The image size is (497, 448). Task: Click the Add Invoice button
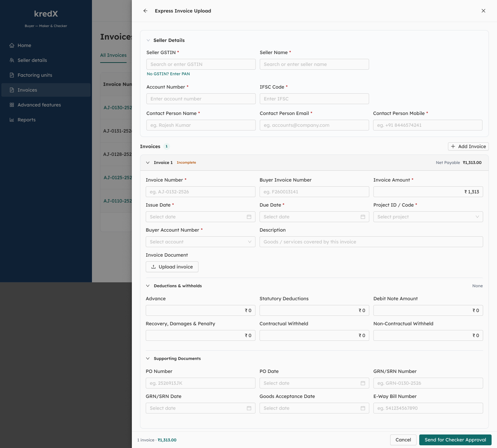click(468, 146)
